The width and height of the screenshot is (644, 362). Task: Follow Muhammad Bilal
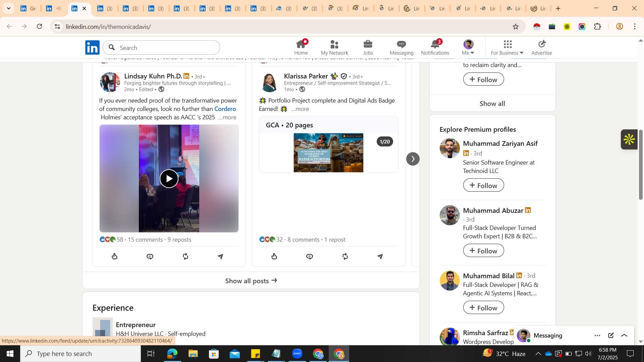coord(483,308)
